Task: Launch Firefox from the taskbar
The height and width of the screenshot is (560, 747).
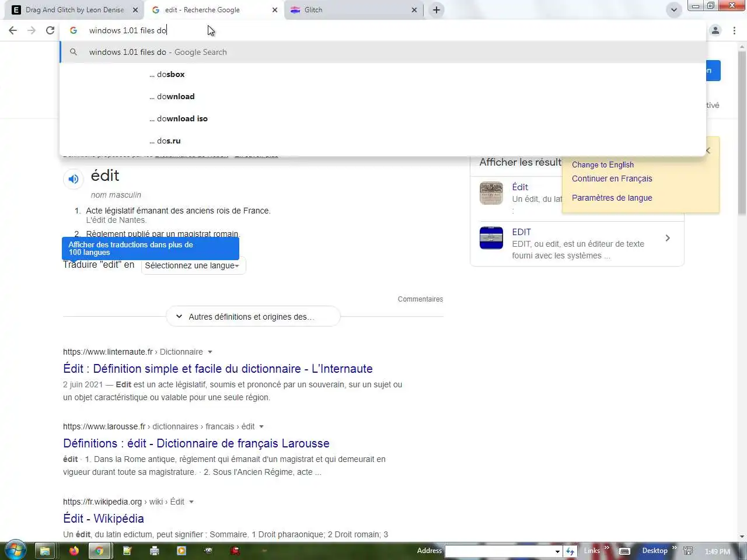Action: tap(74, 551)
